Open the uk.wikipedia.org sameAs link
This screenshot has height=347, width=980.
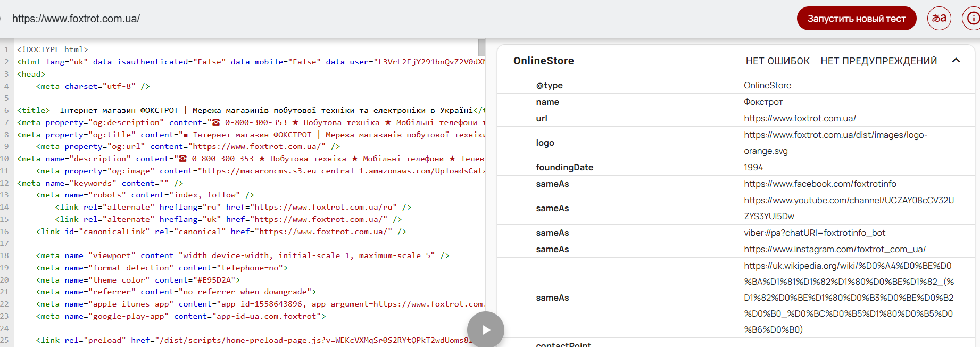click(849, 298)
